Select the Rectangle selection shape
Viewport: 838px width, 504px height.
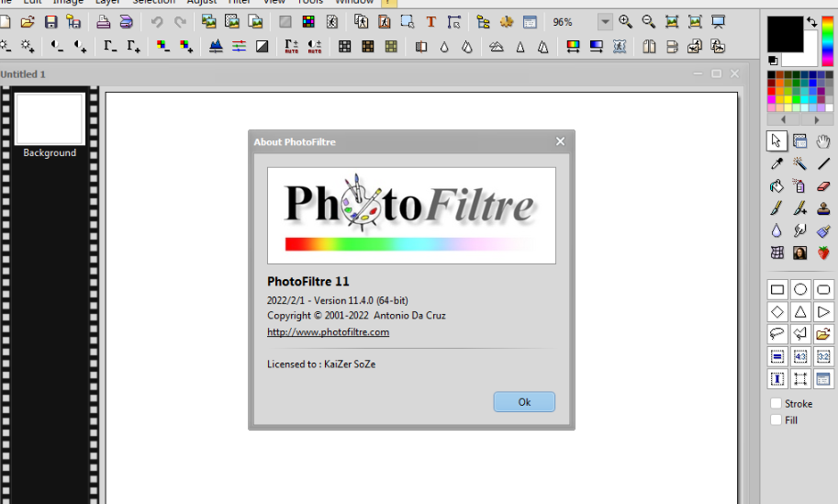tap(777, 290)
